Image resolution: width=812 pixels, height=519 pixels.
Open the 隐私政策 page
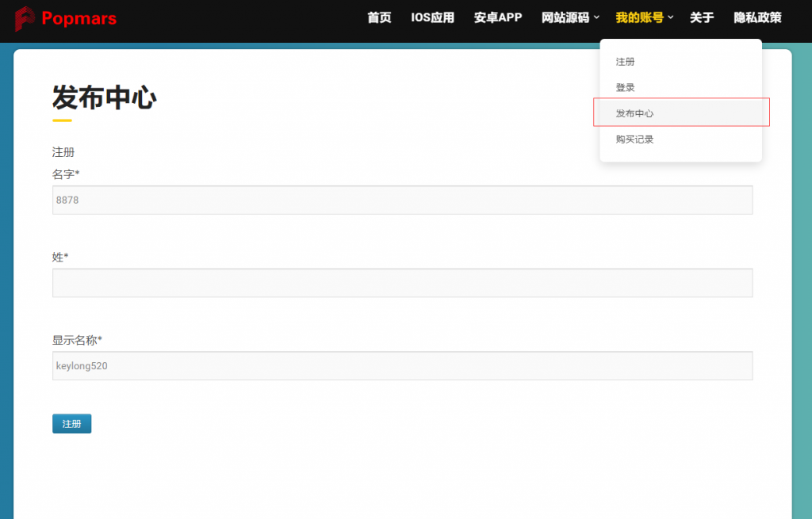pos(757,17)
